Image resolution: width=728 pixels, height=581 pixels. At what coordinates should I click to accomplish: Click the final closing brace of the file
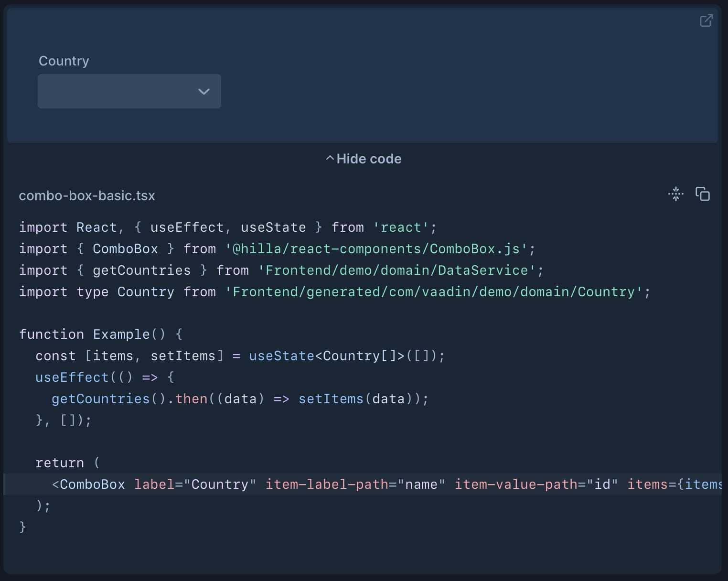pyautogui.click(x=22, y=527)
